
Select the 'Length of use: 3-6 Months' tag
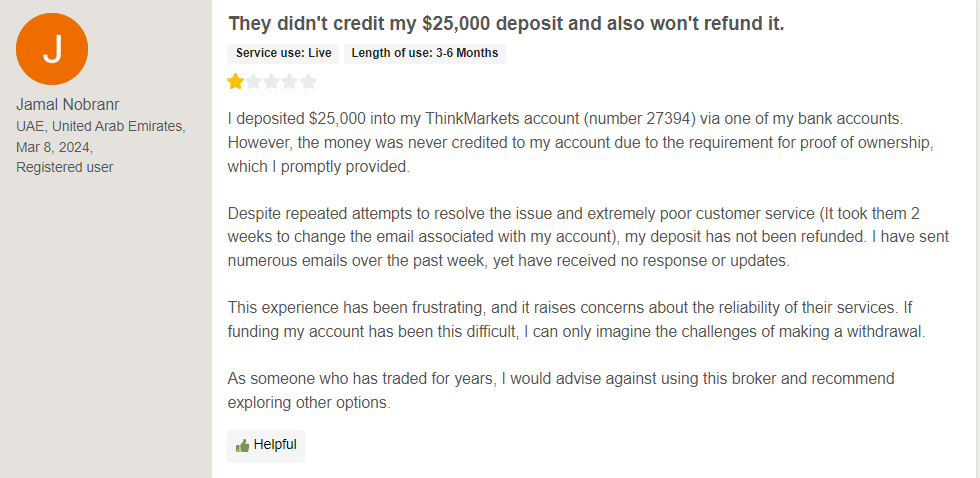(x=425, y=53)
